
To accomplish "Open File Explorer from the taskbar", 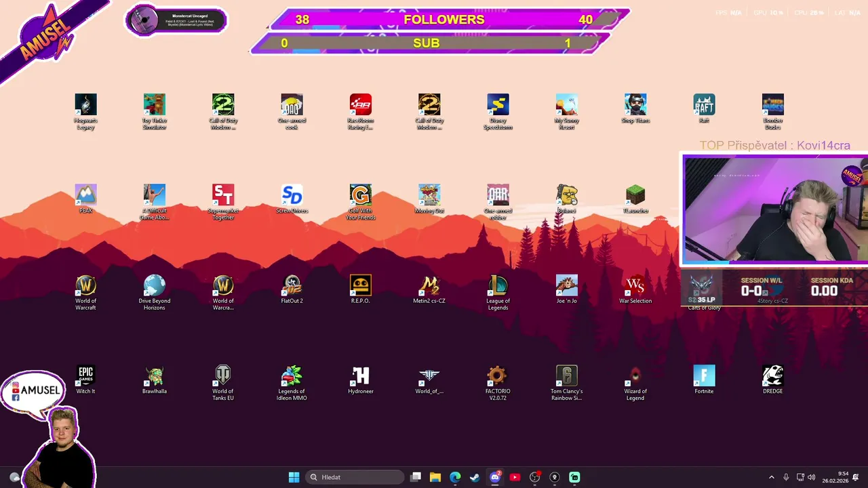I will click(435, 477).
